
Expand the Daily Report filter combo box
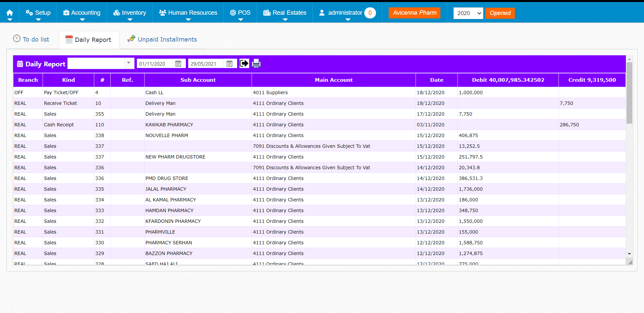pyautogui.click(x=128, y=63)
